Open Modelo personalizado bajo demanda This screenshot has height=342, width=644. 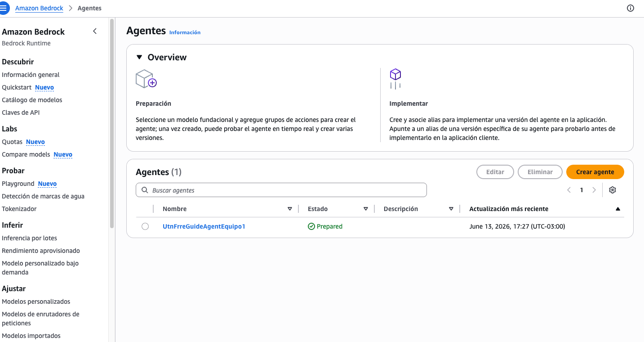click(40, 268)
